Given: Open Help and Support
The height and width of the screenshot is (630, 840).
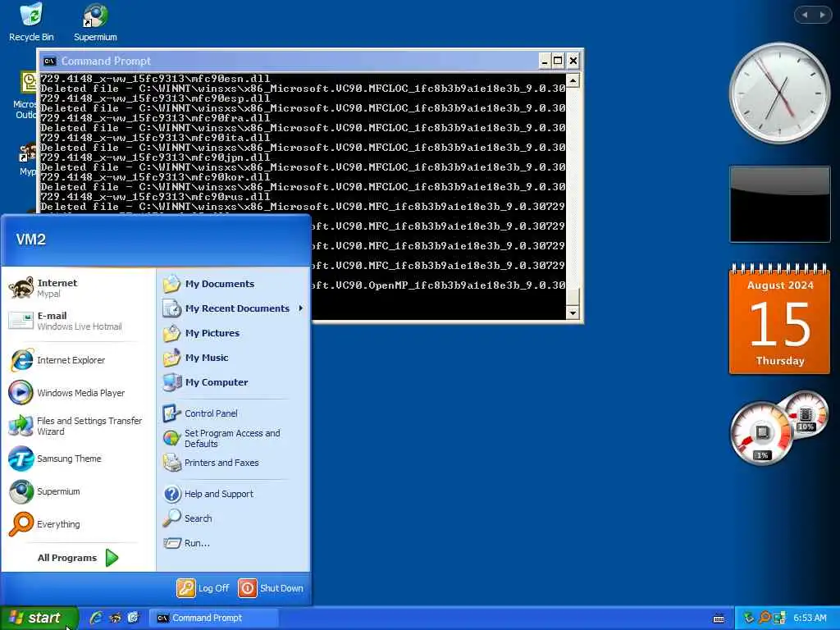Looking at the screenshot, I should (233, 494).
